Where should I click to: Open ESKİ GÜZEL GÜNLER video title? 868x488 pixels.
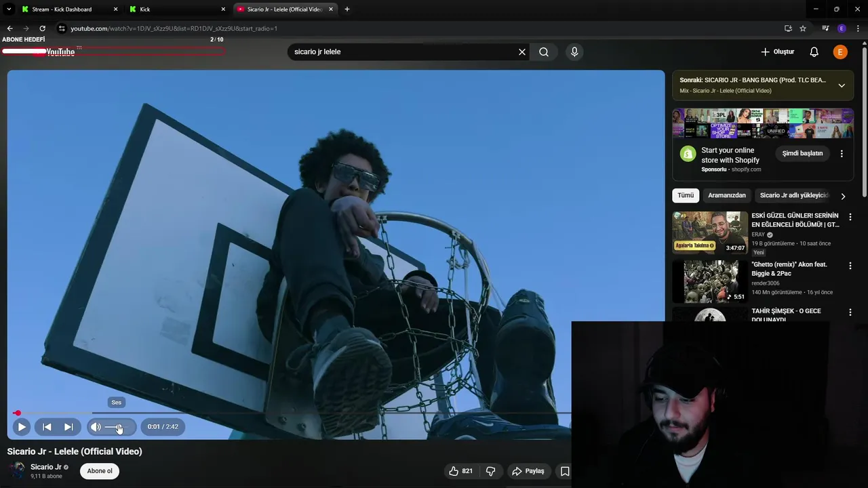[x=795, y=220]
